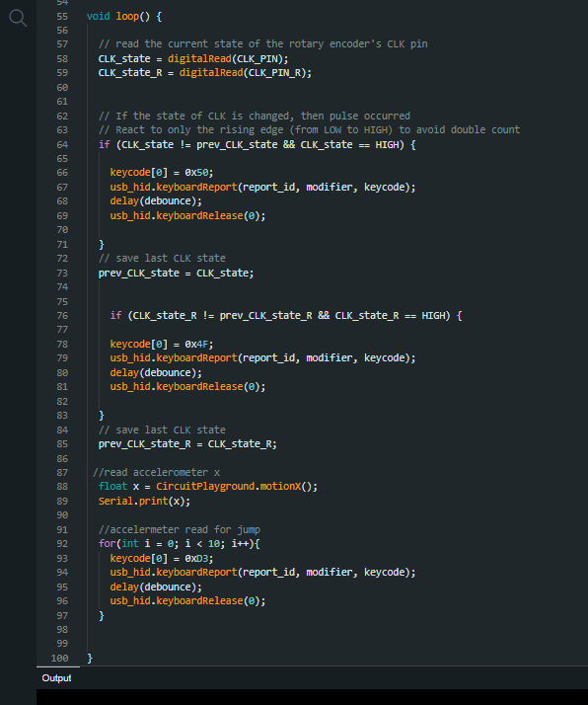588x705 pixels.
Task: Click 'prev_CLK_state_R = CLK_state_R;' line
Action: click(187, 444)
